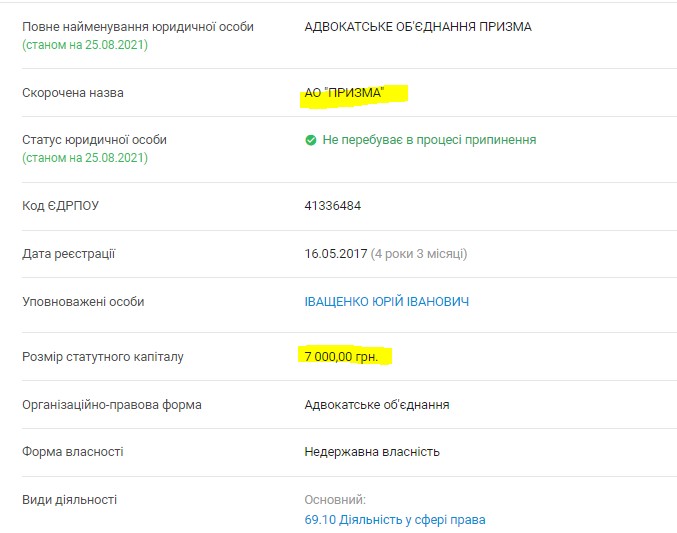Click the Розмір статутного капіталу label
Screen dimensions: 677x533
(x=103, y=356)
